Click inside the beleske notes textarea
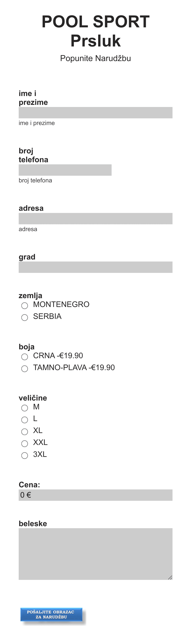 pyautogui.click(x=95, y=554)
